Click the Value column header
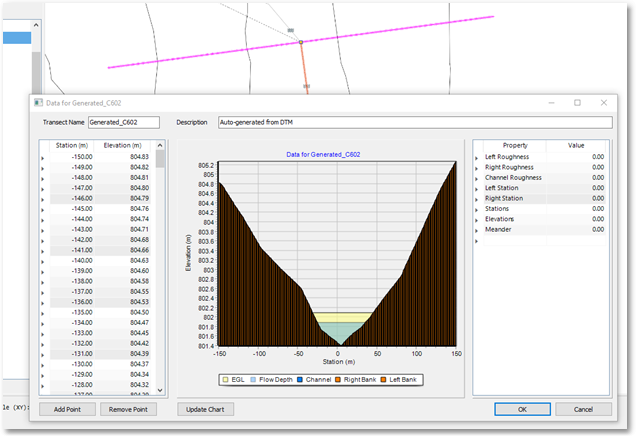The height and width of the screenshot is (438, 636). tap(576, 145)
